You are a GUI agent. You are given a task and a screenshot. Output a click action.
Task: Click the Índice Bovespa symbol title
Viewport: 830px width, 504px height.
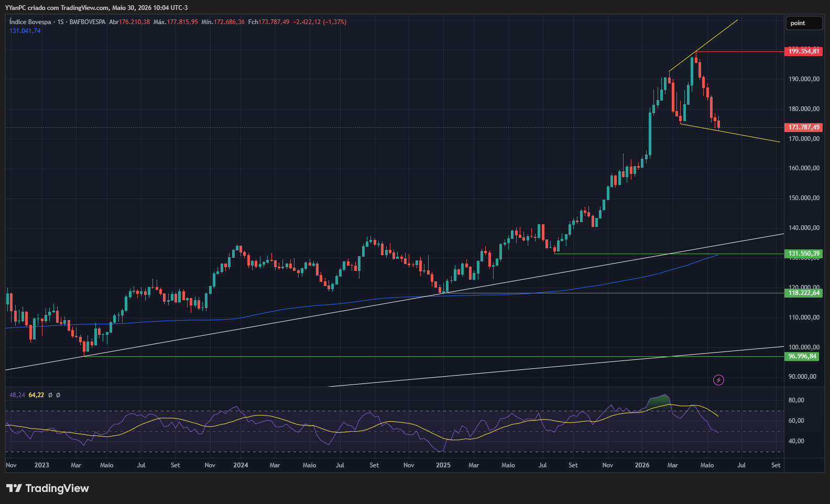tap(30, 22)
